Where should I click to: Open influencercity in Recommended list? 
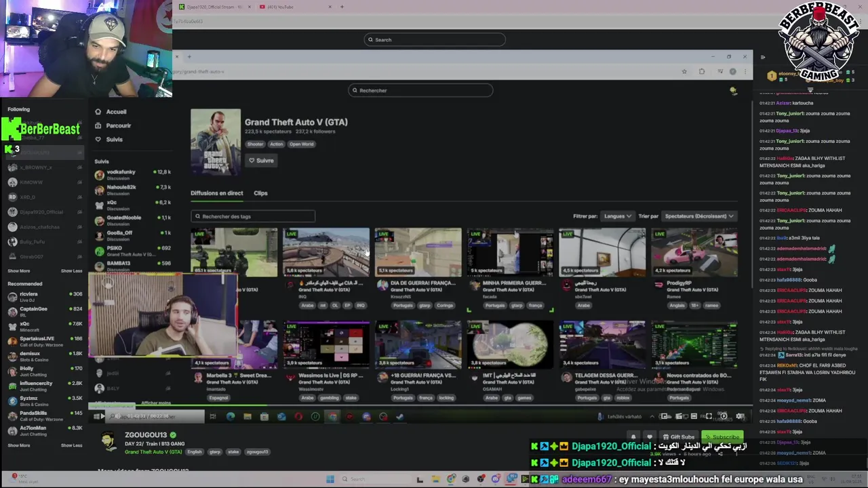[45, 386]
